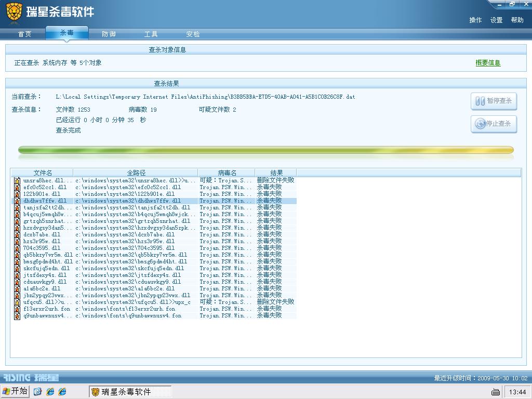
Task: Click virus icon for jbn2ypqy23vwx row
Action: point(17,296)
